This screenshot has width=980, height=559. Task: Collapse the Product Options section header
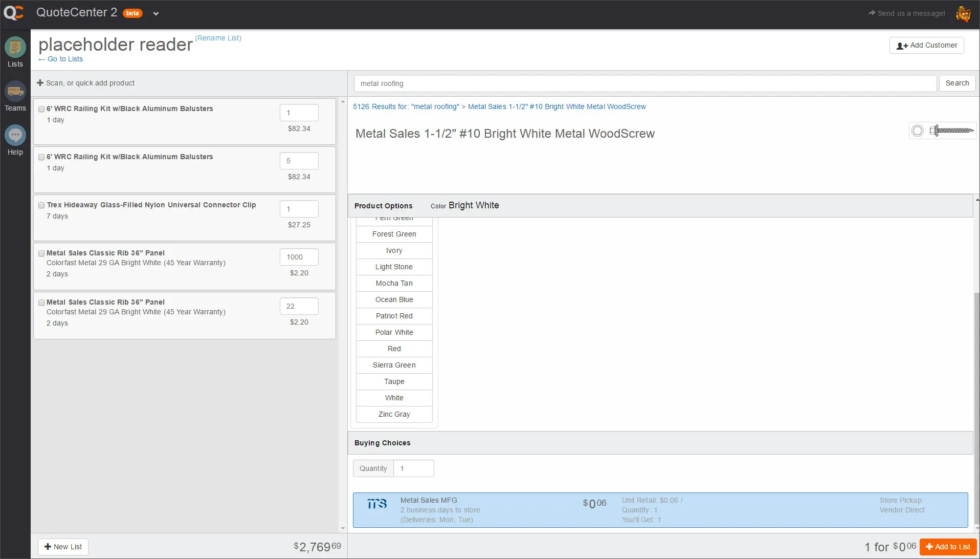pos(383,206)
